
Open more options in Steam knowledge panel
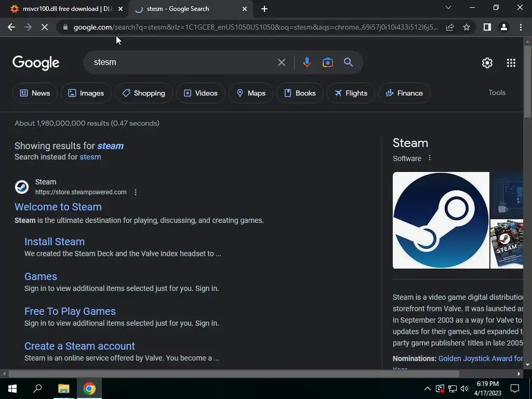[x=430, y=158]
